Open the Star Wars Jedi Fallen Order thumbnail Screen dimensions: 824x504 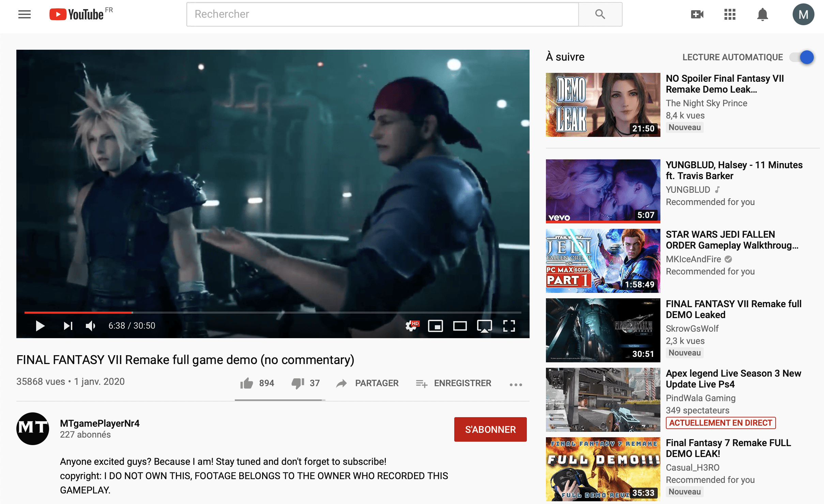pyautogui.click(x=602, y=261)
